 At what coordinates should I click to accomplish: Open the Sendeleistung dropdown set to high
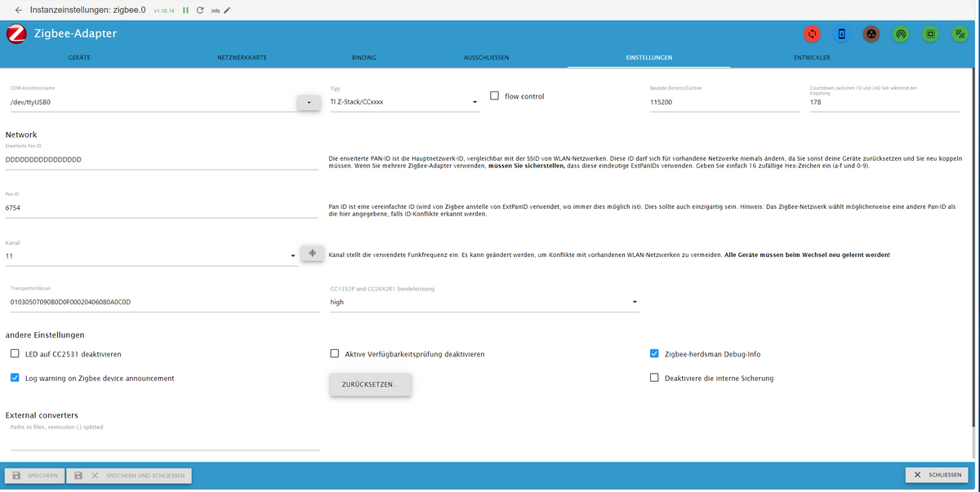click(484, 302)
